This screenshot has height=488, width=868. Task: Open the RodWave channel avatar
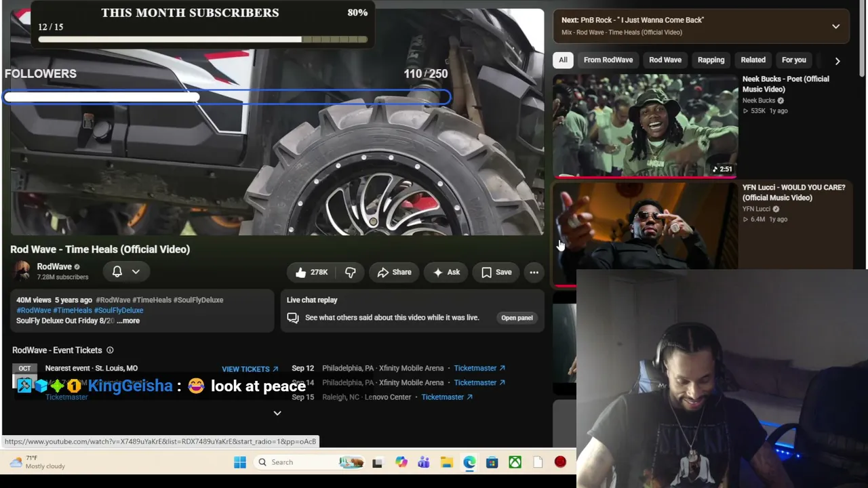click(x=22, y=272)
